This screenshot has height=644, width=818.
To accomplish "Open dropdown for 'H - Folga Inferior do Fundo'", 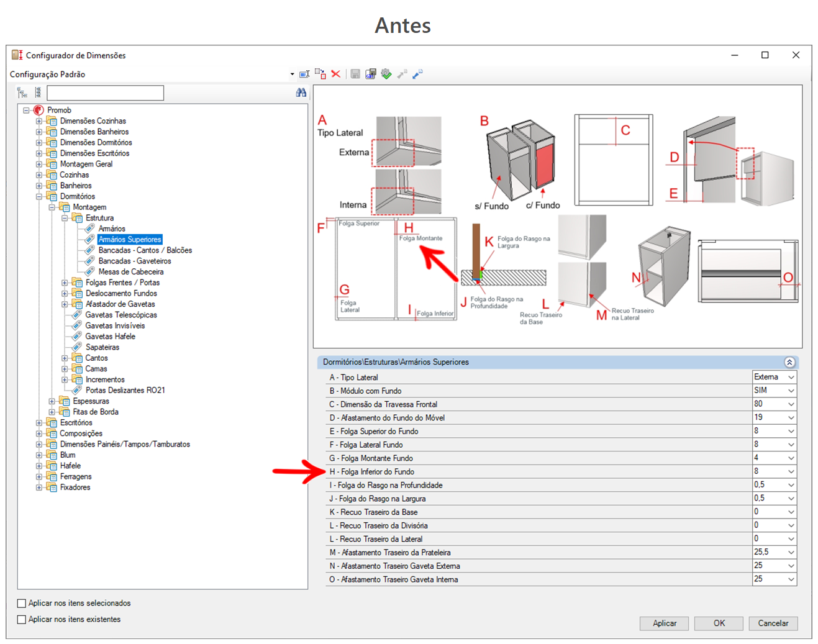I will click(791, 471).
